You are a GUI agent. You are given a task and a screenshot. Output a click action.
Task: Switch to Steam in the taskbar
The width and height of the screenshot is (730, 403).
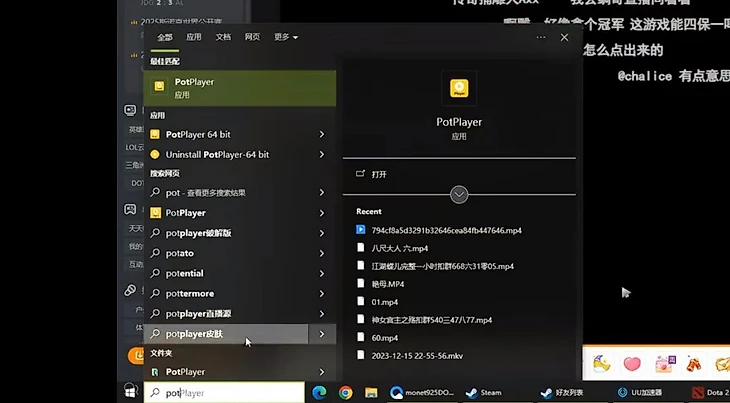click(484, 393)
